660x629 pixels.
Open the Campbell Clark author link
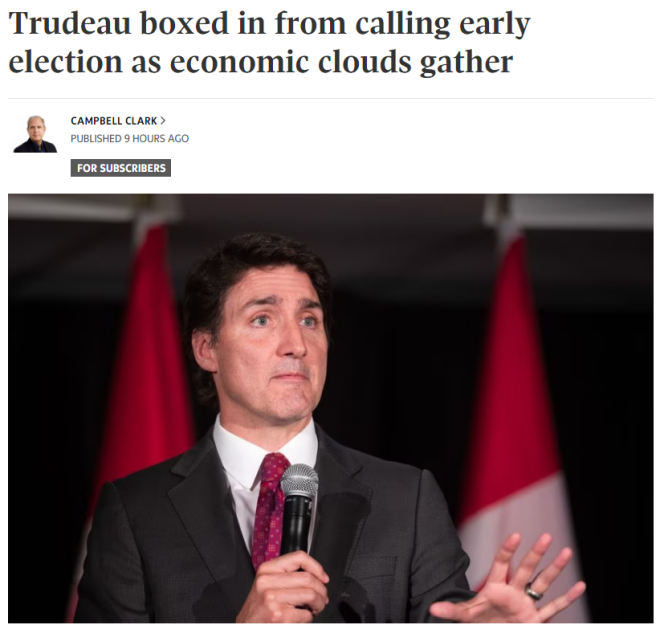pos(114,121)
